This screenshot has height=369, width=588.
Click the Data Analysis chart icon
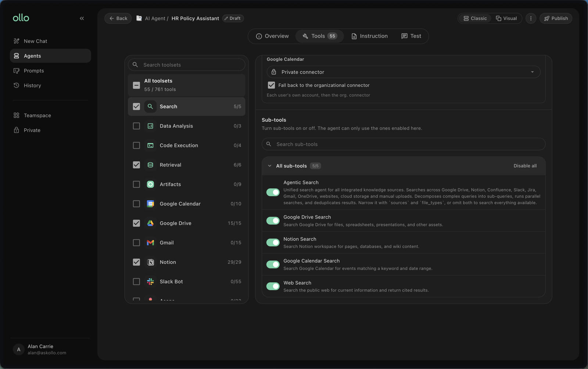point(150,126)
